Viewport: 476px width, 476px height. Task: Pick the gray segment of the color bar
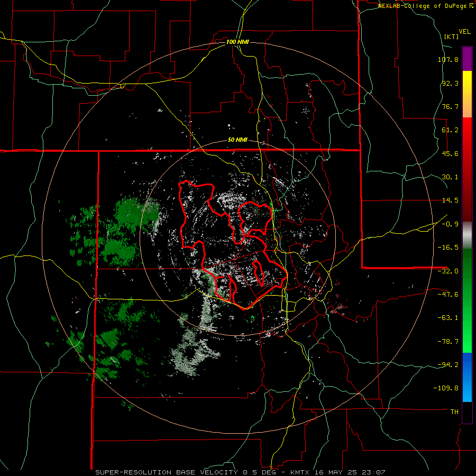pyautogui.click(x=467, y=235)
